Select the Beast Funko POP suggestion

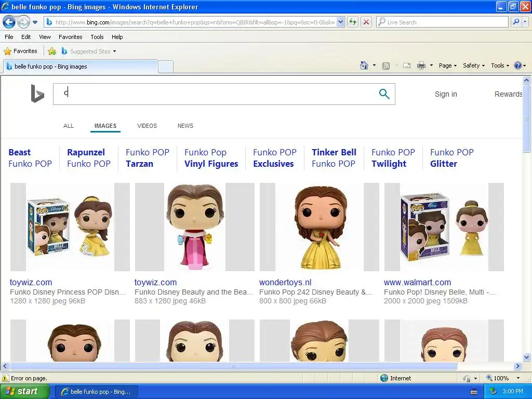(30, 158)
